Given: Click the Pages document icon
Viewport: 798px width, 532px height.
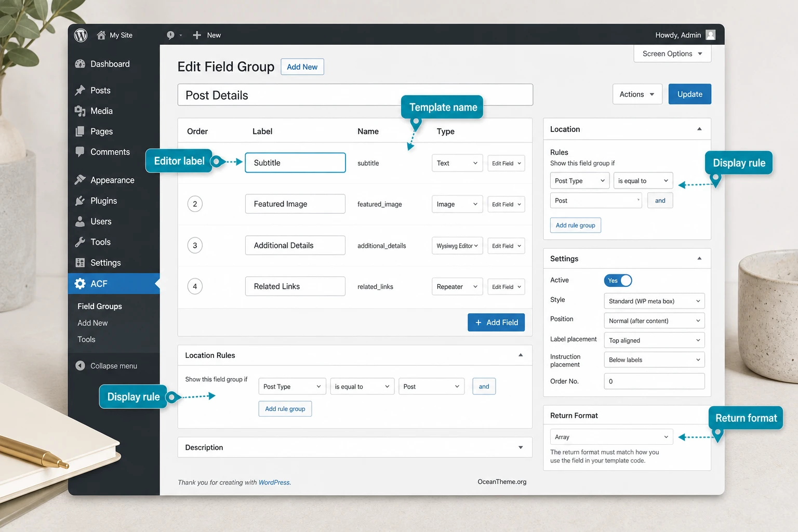Looking at the screenshot, I should click(x=80, y=131).
